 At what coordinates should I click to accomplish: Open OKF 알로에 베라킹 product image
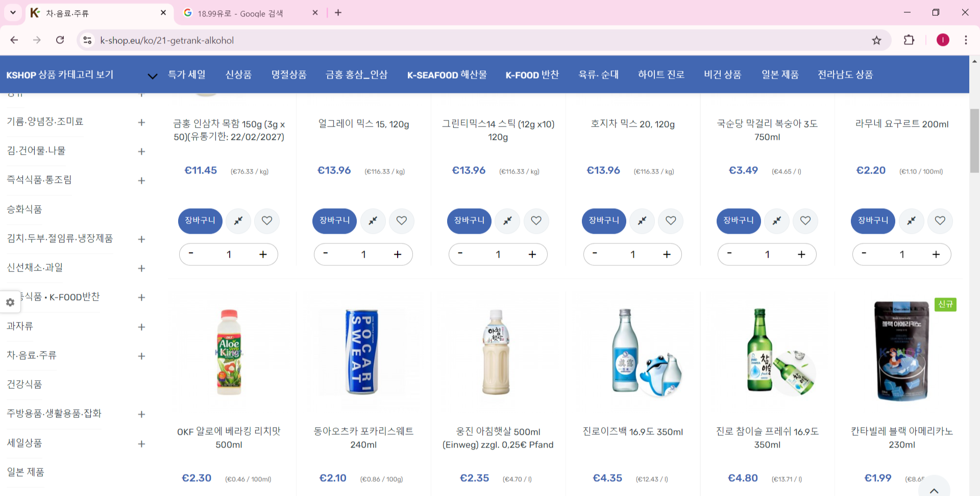click(229, 352)
